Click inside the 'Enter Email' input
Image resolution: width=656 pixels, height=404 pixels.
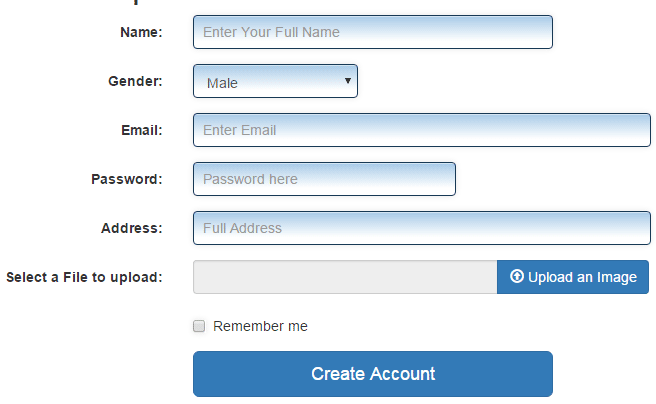pyautogui.click(x=422, y=130)
